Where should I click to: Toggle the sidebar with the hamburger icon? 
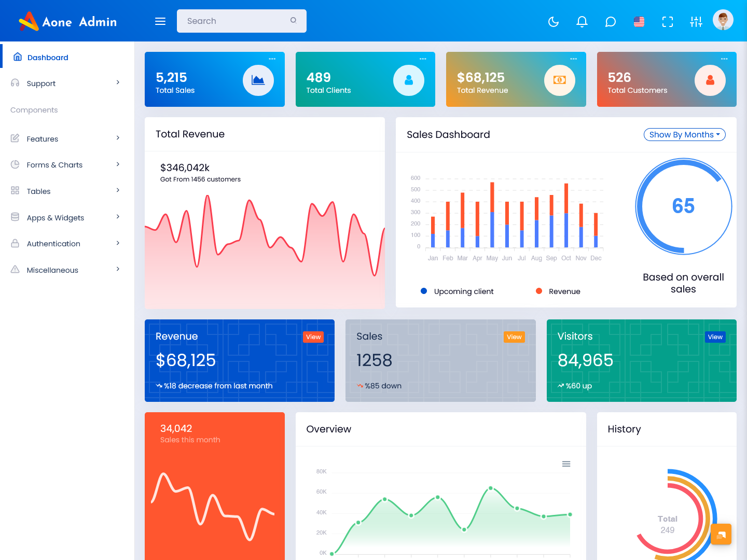tap(160, 21)
